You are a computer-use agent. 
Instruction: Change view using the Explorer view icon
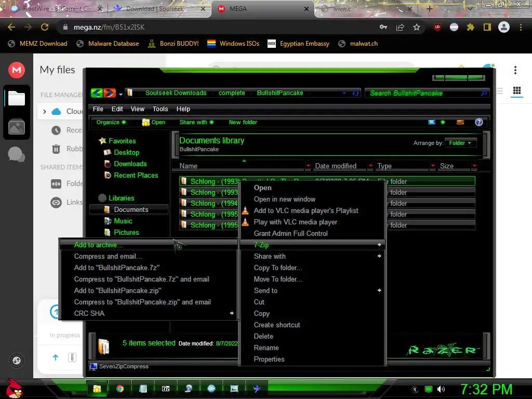tap(432, 122)
